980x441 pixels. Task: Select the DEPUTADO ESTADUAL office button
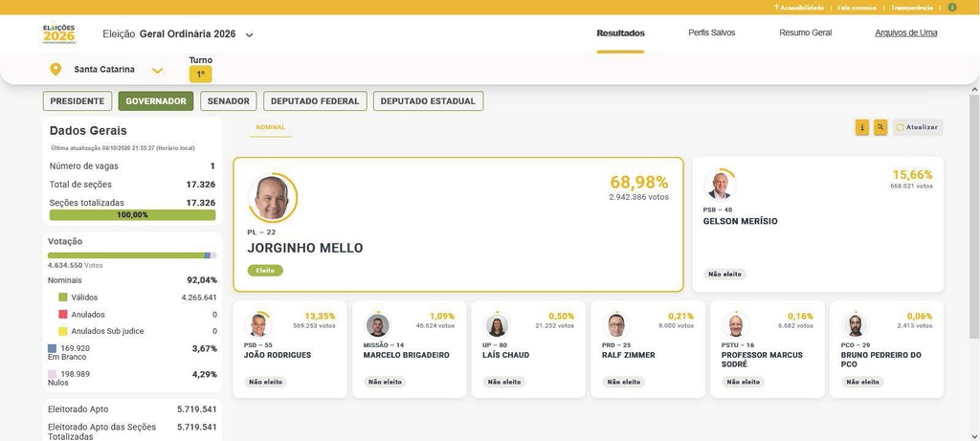[x=428, y=101]
